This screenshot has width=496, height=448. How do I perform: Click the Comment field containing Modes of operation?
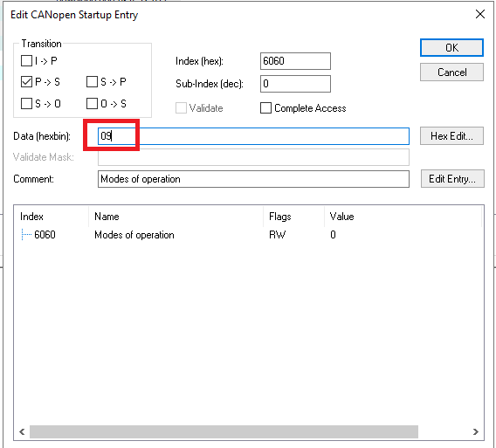[x=253, y=179]
